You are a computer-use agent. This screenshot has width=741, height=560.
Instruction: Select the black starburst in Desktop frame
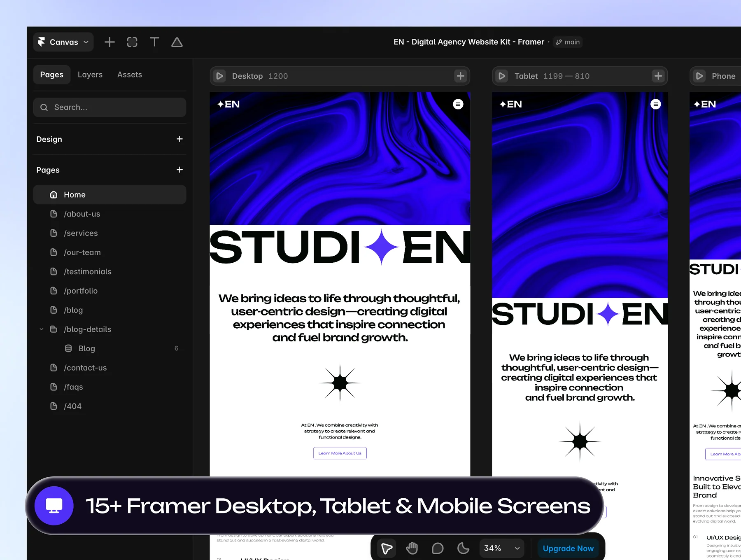point(340,383)
